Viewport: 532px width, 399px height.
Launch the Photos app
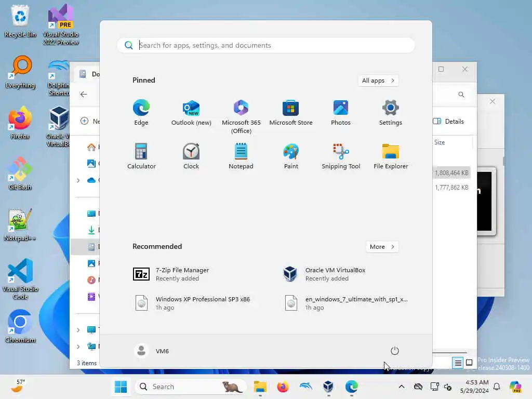click(341, 113)
